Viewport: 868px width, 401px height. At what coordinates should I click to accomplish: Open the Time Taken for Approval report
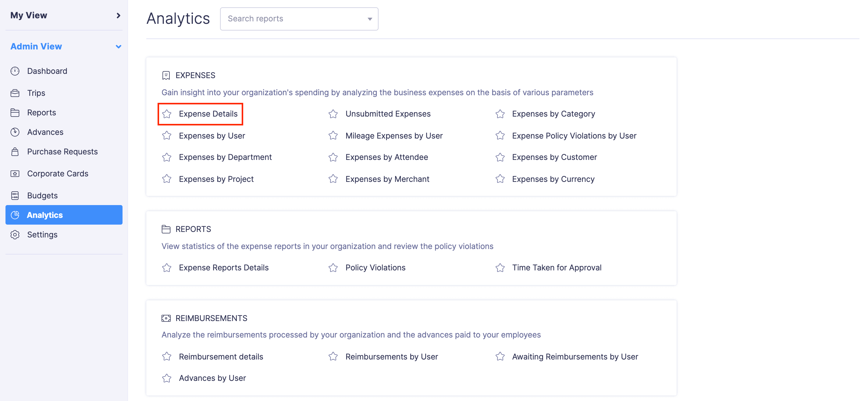(x=557, y=267)
